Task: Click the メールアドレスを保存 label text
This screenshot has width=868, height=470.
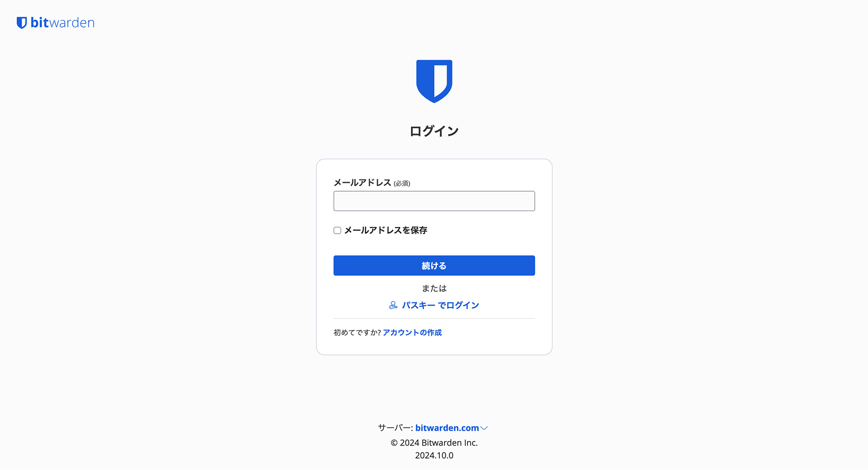Action: tap(386, 230)
